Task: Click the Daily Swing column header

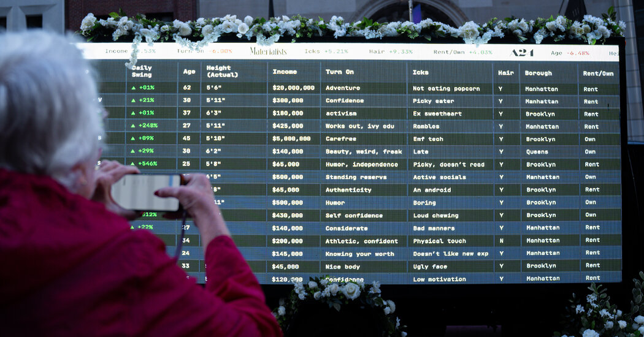Action: (142, 71)
